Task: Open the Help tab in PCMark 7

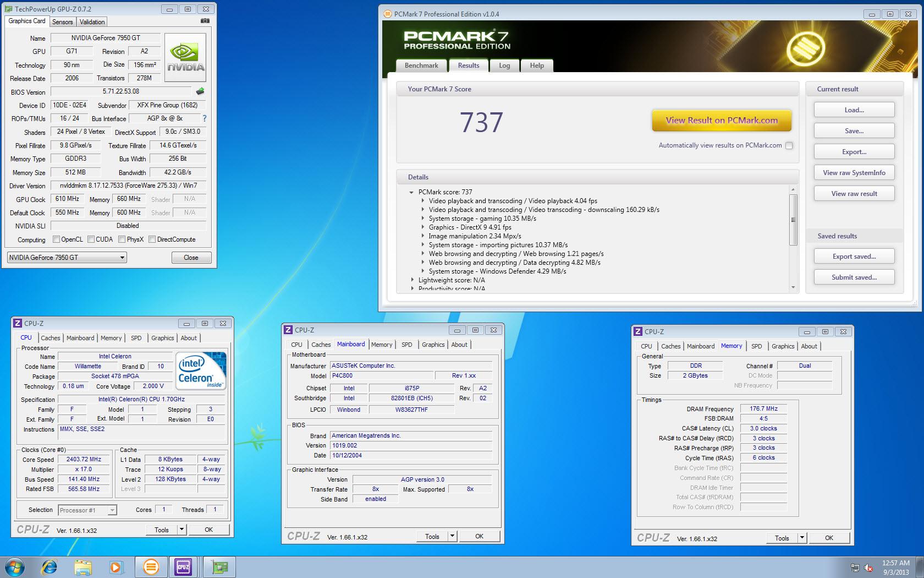Action: pyautogui.click(x=537, y=65)
